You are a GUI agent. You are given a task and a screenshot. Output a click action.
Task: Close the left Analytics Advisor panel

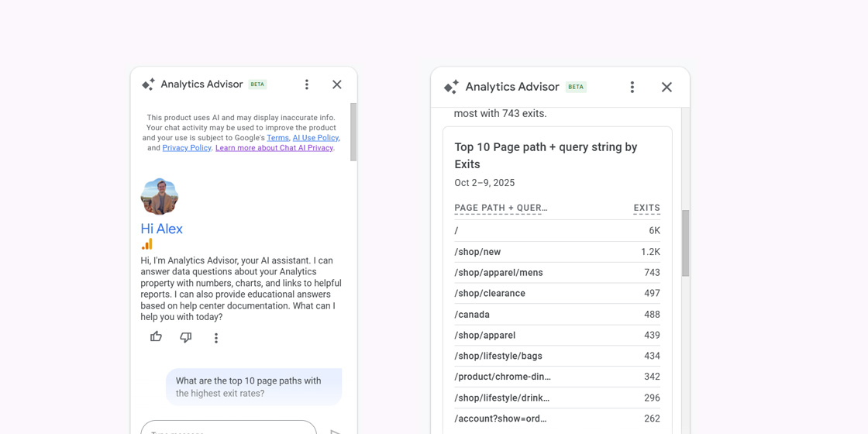point(337,84)
